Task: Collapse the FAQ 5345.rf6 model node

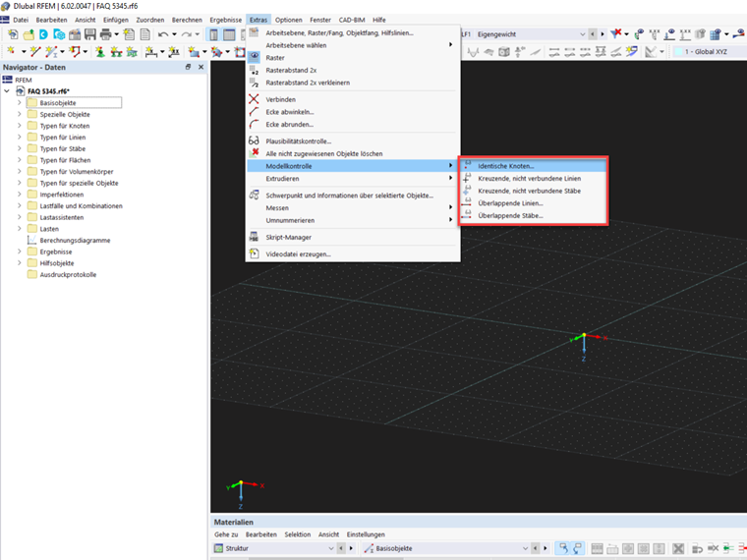Action: 7,90
